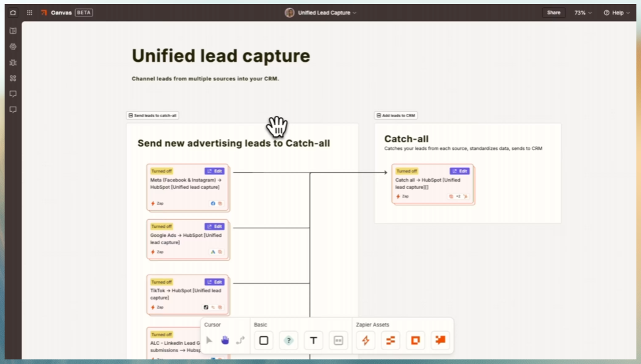
Task: Go to the home icon in top bar
Action: click(13, 13)
